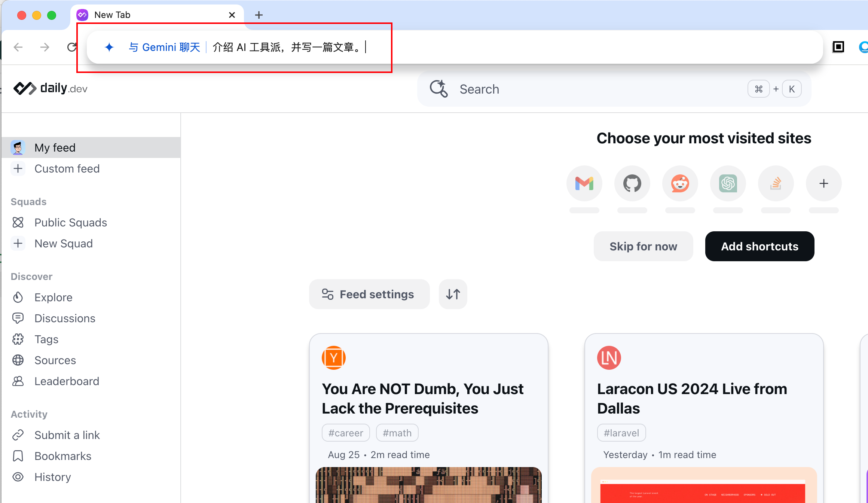Open the ChatGPT shortcut icon
This screenshot has height=503, width=868.
(728, 183)
